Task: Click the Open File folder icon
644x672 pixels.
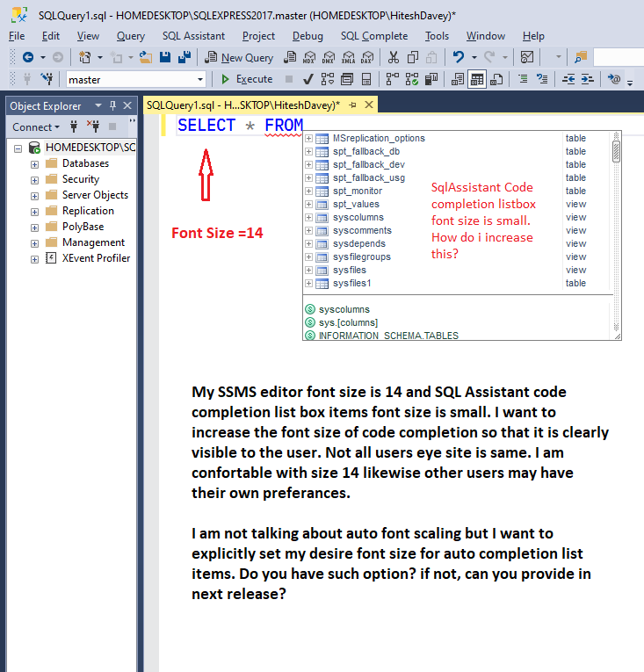Action: (x=146, y=57)
